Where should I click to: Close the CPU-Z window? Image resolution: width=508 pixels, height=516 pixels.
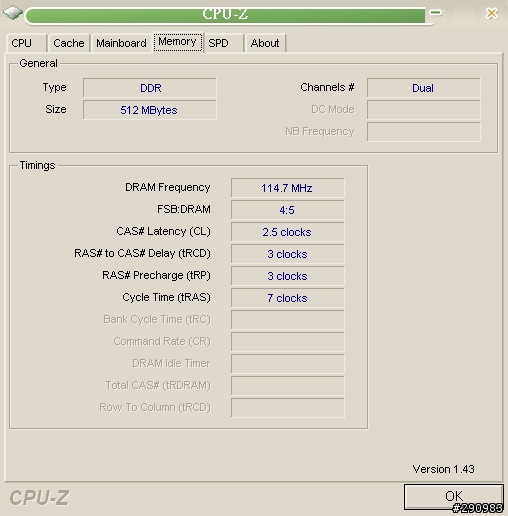[492, 13]
